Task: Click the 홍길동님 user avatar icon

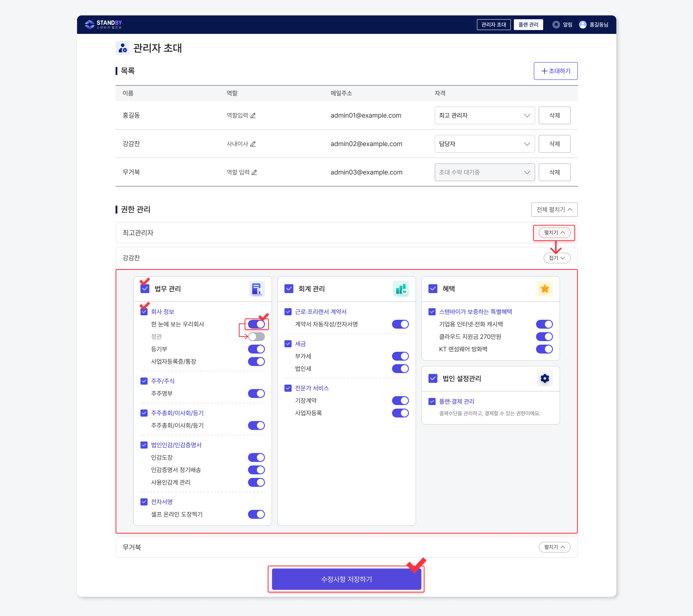Action: point(582,24)
